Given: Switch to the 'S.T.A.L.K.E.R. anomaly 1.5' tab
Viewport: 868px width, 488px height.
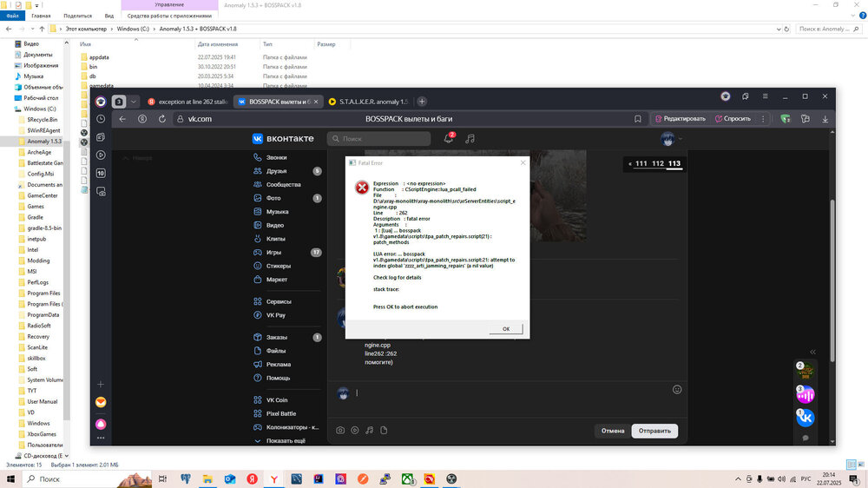Looking at the screenshot, I should point(367,102).
